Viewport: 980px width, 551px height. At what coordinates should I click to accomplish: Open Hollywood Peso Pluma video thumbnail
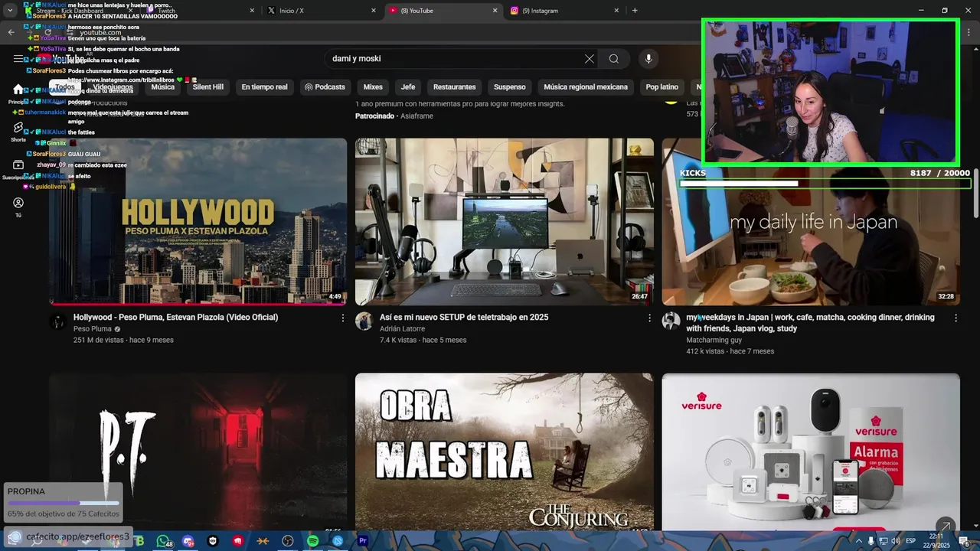198,221
